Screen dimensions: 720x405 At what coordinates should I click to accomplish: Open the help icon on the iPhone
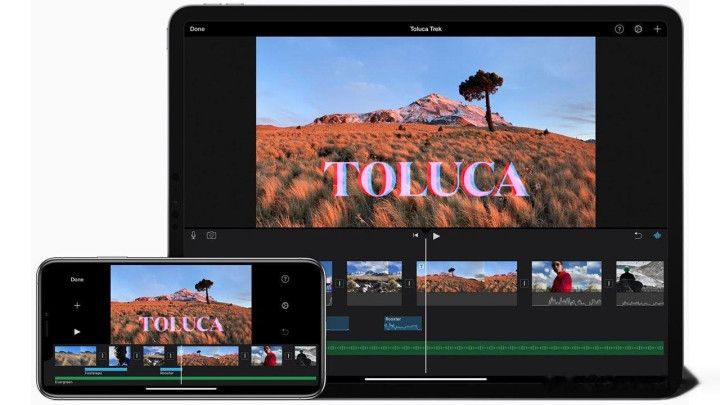point(285,279)
